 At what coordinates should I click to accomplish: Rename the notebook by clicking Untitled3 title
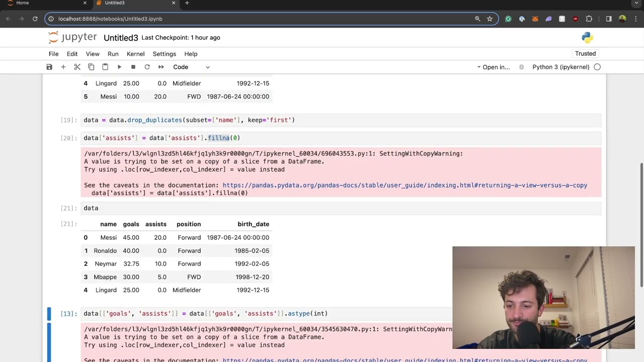(121, 38)
